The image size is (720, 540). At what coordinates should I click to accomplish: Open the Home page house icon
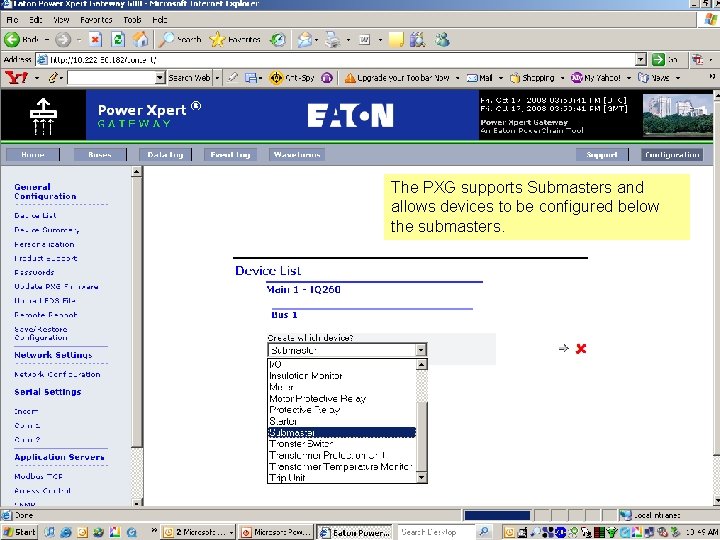pos(141,39)
